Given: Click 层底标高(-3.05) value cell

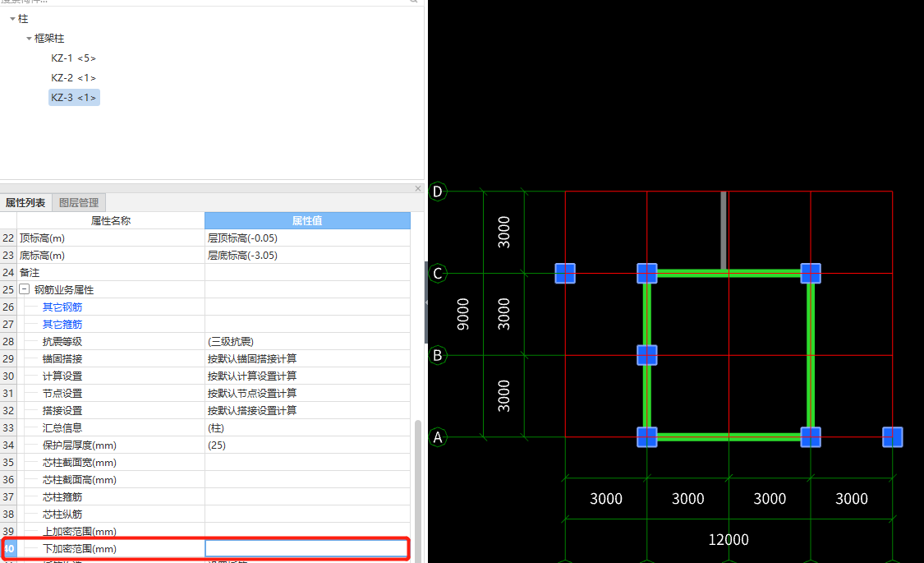Looking at the screenshot, I should click(307, 256).
